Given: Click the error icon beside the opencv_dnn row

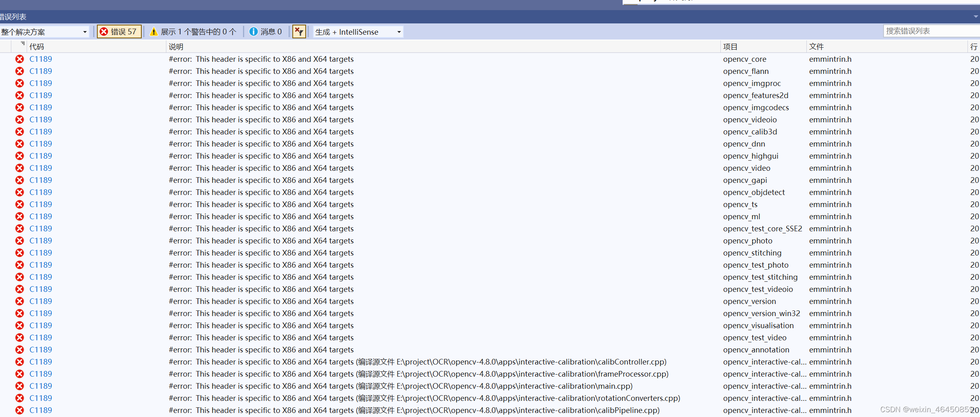Looking at the screenshot, I should point(19,144).
